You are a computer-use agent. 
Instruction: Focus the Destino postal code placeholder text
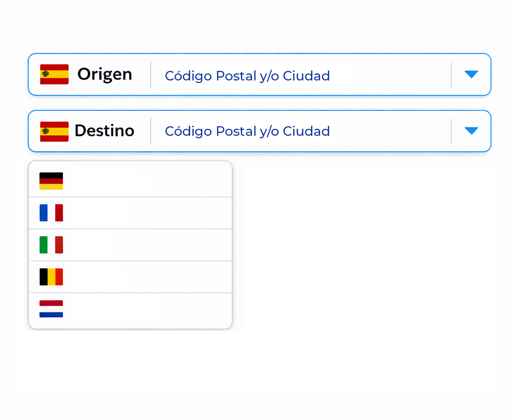247,131
